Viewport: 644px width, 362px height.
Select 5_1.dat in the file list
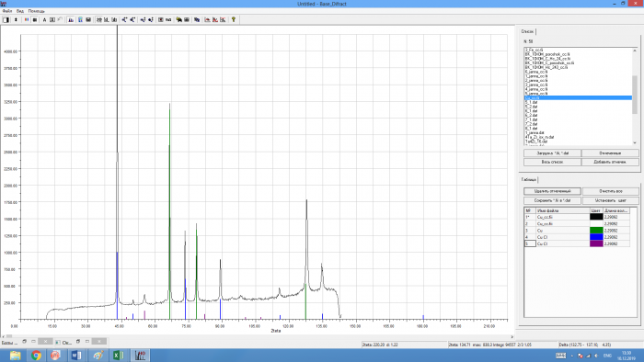click(531, 103)
